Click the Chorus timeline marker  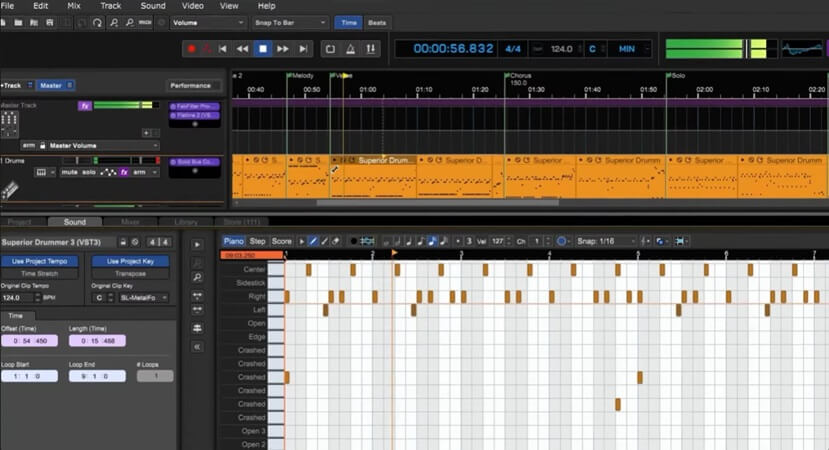point(520,76)
